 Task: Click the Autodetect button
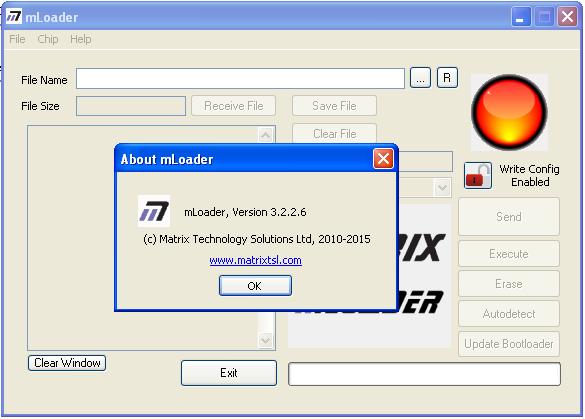(509, 314)
